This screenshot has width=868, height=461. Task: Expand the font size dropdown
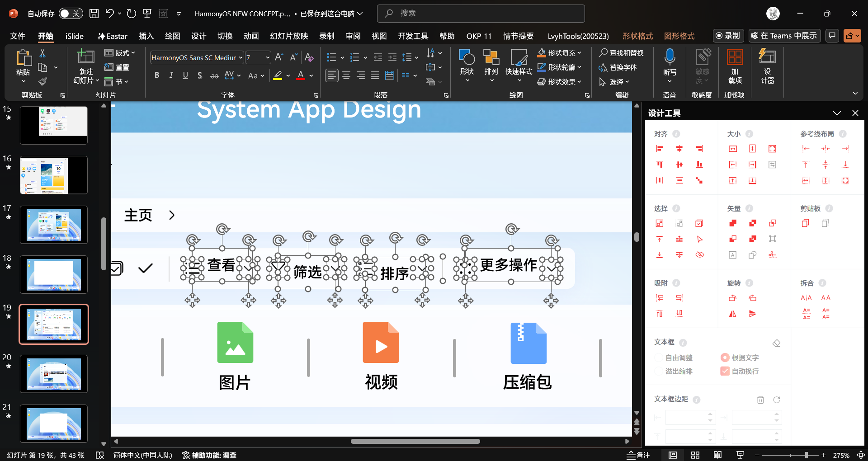[x=268, y=58]
